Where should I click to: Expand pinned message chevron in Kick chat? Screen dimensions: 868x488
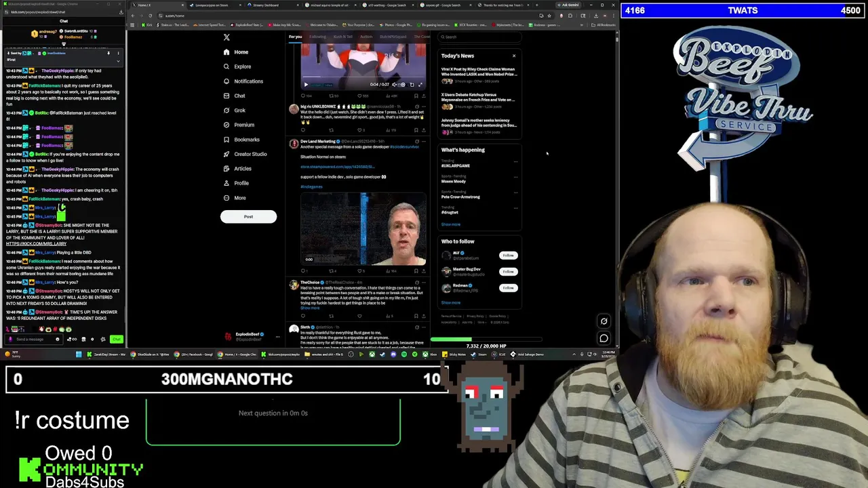118,62
